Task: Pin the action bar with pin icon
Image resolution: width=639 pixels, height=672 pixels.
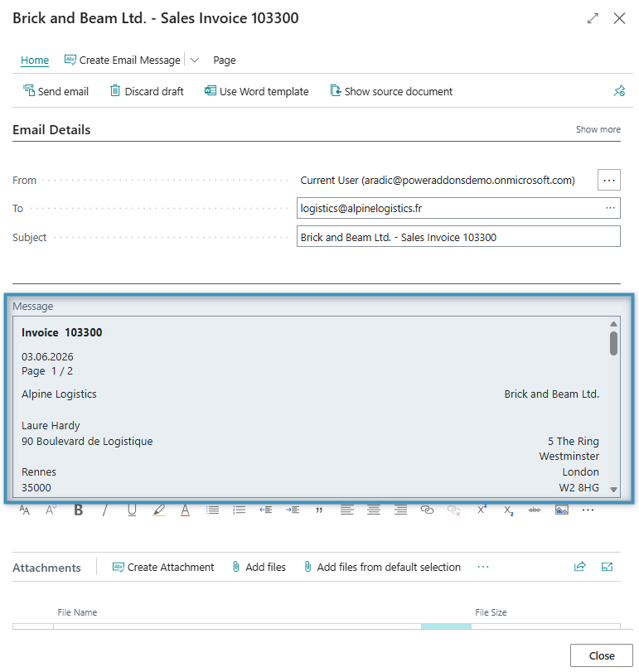Action: [619, 91]
